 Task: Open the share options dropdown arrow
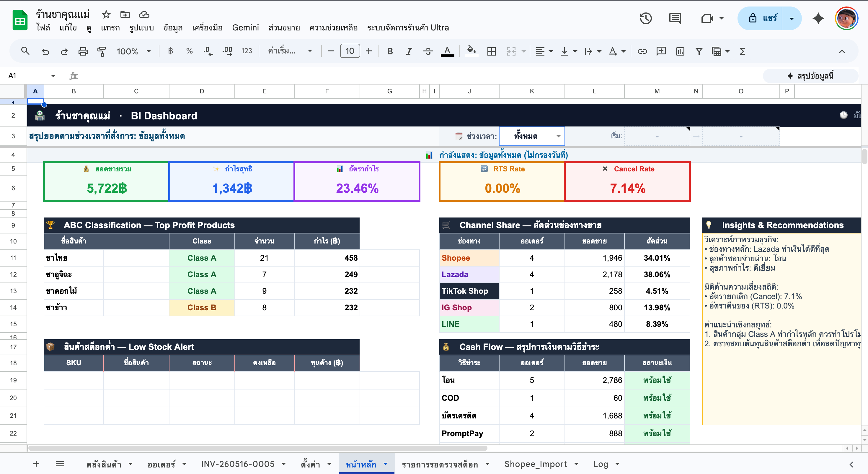coord(792,18)
